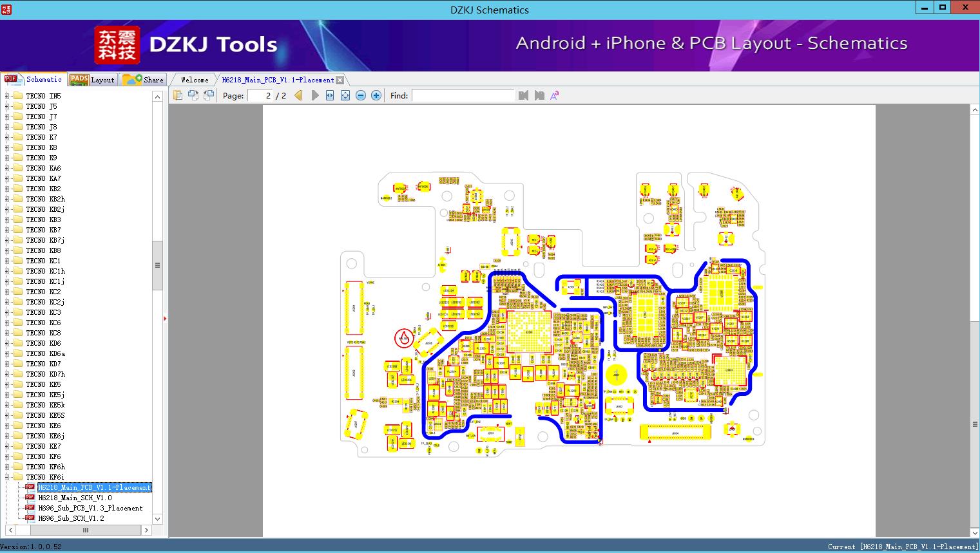Zoom out with the minus icon
Screen dimensions: 980x553
click(x=361, y=95)
